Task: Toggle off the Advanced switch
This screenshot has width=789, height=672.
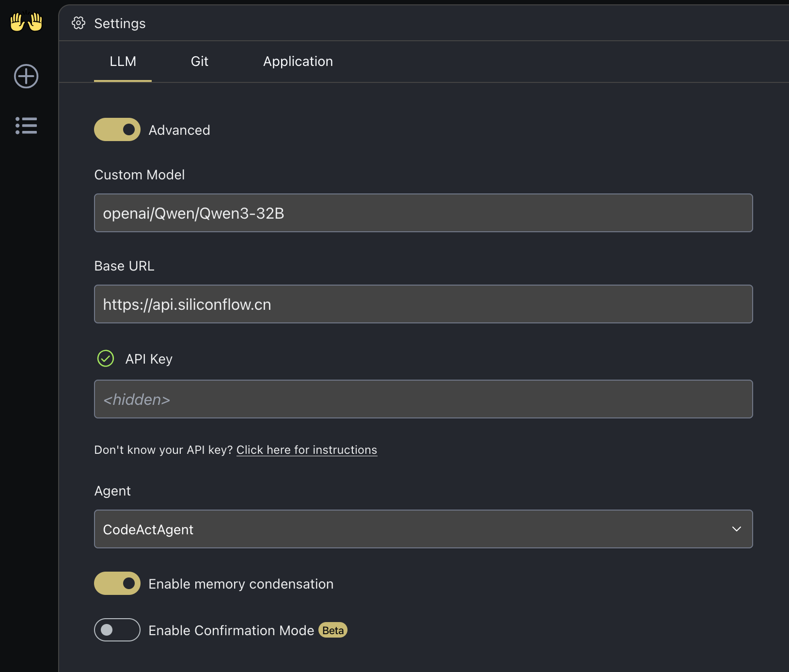Action: pos(117,129)
